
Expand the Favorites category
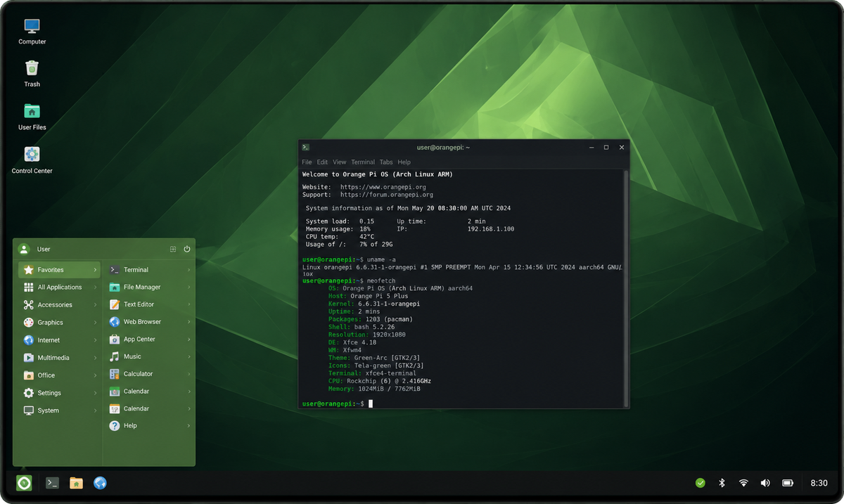60,270
